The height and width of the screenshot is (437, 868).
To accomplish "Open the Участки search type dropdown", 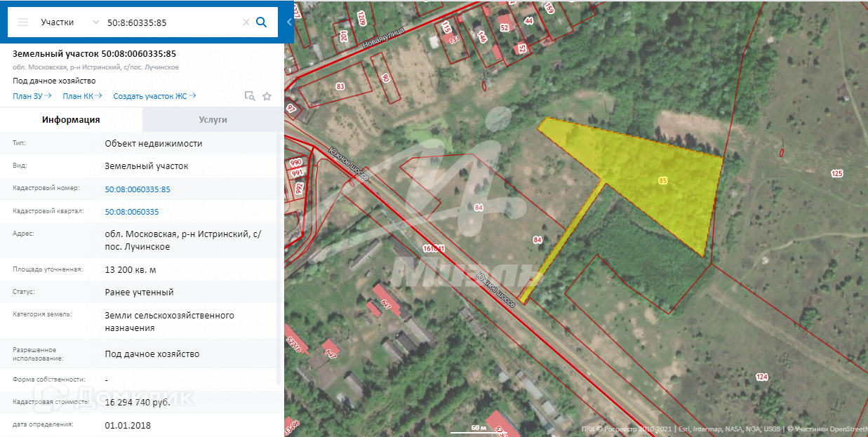I will pyautogui.click(x=70, y=22).
